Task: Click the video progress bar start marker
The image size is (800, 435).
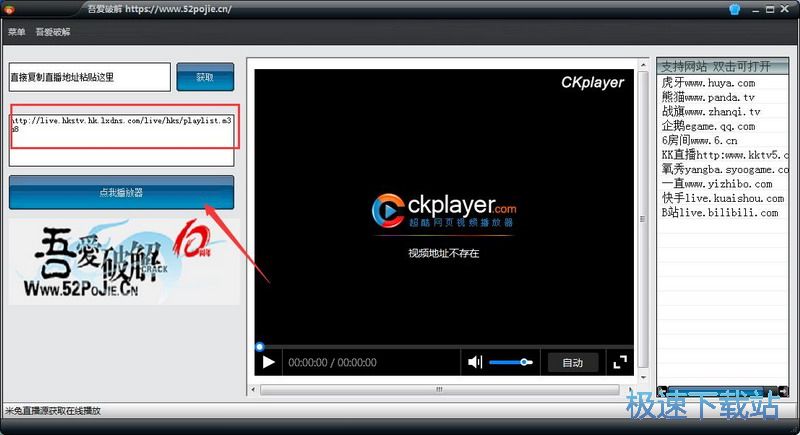Action: point(260,347)
